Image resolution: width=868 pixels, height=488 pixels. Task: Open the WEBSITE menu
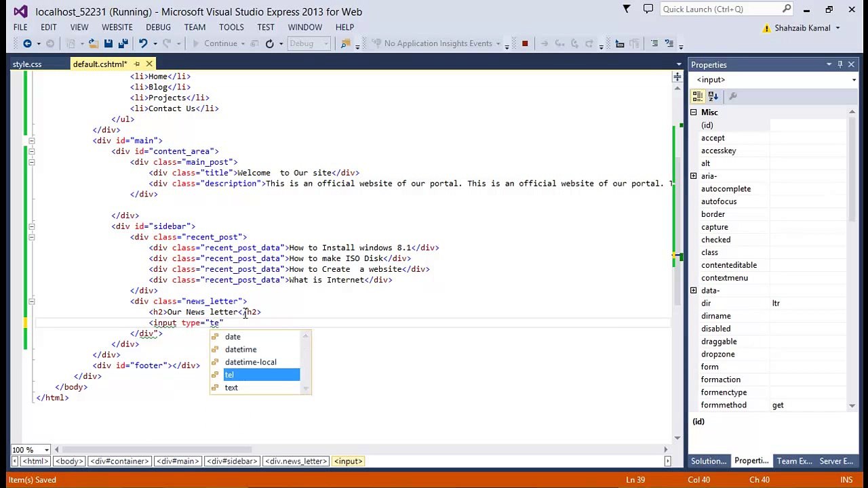pos(117,27)
